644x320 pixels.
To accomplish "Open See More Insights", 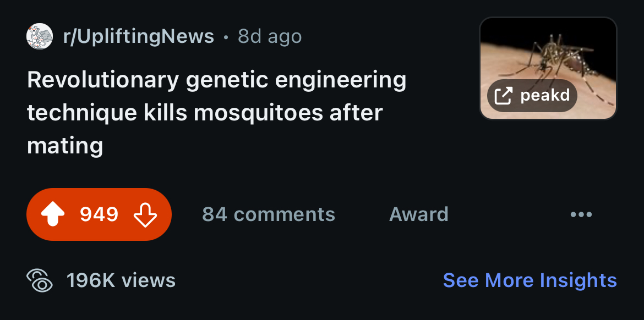I will click(x=530, y=280).
